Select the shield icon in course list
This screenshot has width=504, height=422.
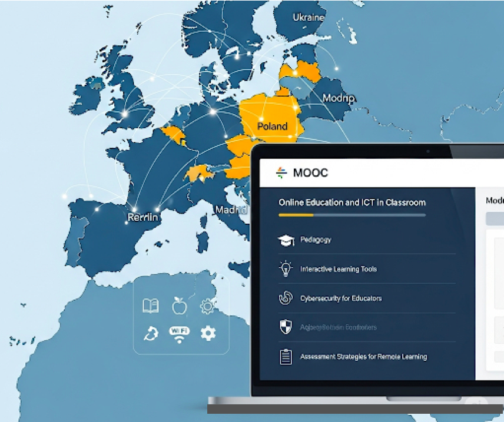pyautogui.click(x=286, y=327)
